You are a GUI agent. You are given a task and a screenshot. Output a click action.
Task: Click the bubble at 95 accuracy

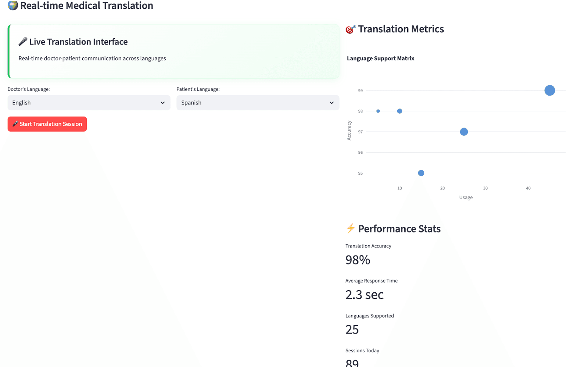point(421,173)
